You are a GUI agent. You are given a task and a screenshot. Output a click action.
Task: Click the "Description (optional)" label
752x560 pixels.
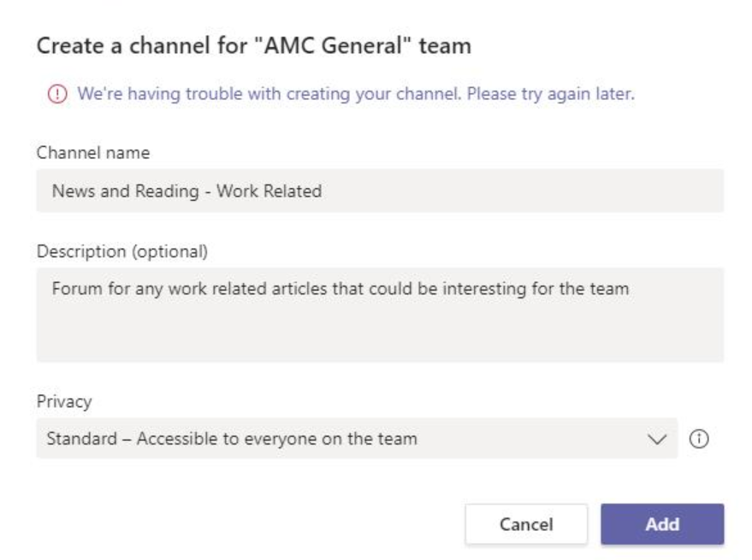121,252
